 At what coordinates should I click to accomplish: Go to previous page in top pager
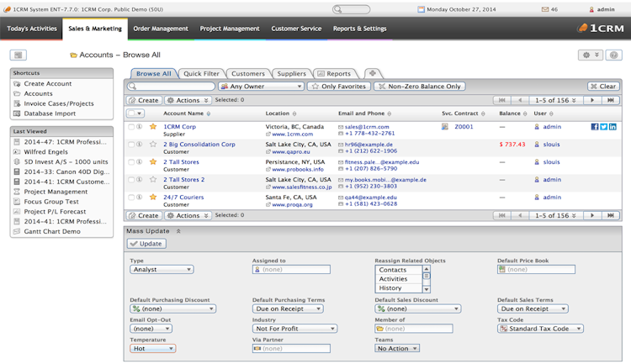point(520,100)
